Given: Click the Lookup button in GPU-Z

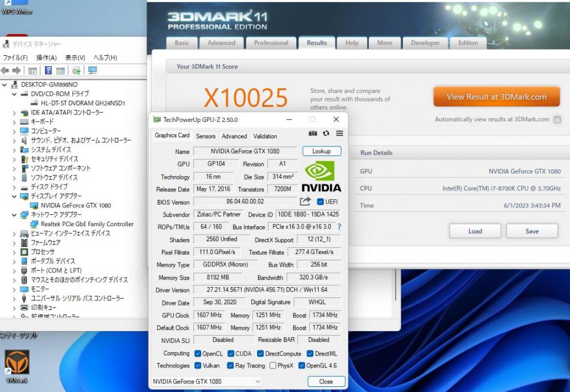Looking at the screenshot, I should coord(321,151).
